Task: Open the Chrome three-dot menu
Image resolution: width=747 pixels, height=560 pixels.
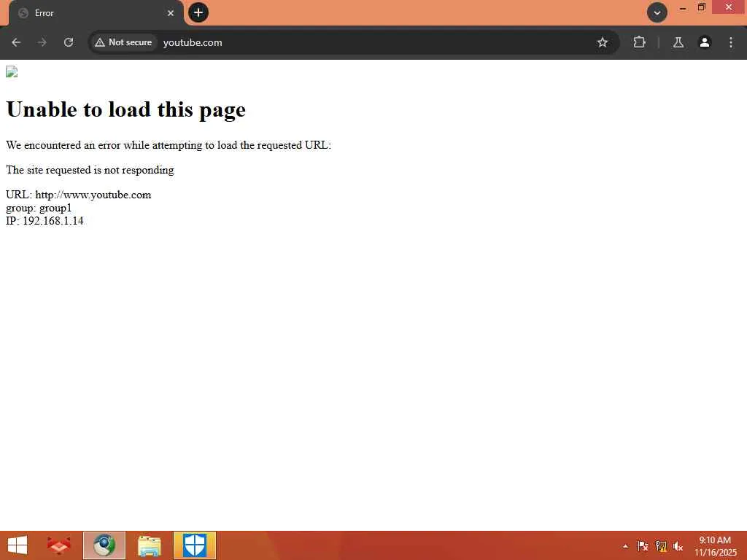Action: [731, 42]
